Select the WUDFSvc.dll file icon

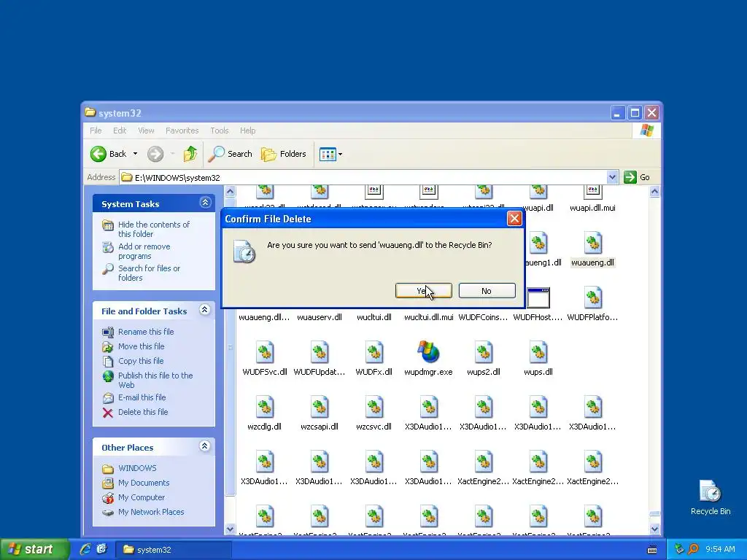(x=265, y=352)
